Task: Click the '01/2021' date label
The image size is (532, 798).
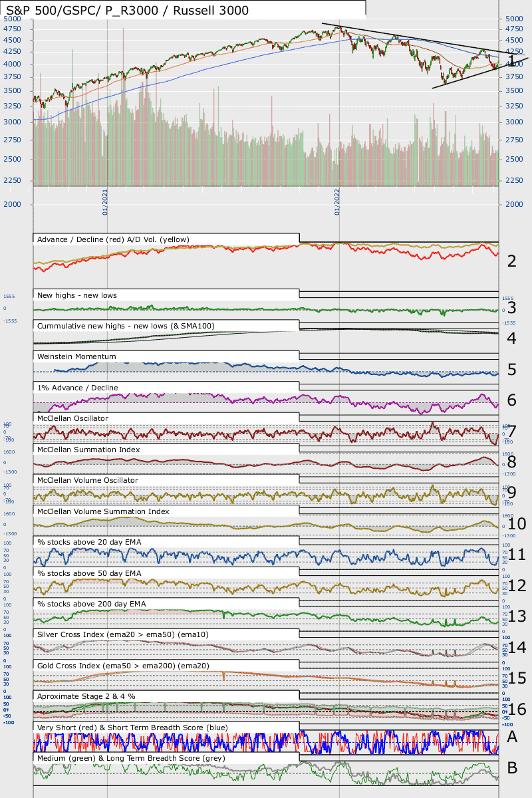Action: click(x=105, y=201)
